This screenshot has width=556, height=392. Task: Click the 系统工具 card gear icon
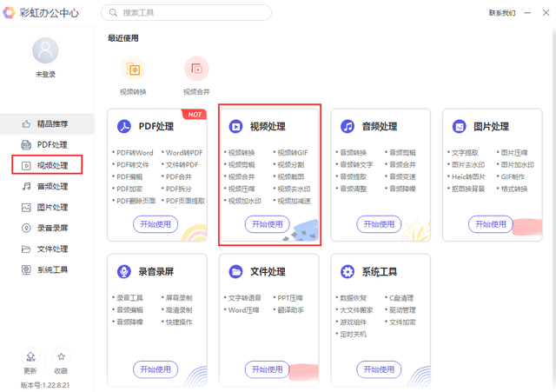pyautogui.click(x=347, y=272)
